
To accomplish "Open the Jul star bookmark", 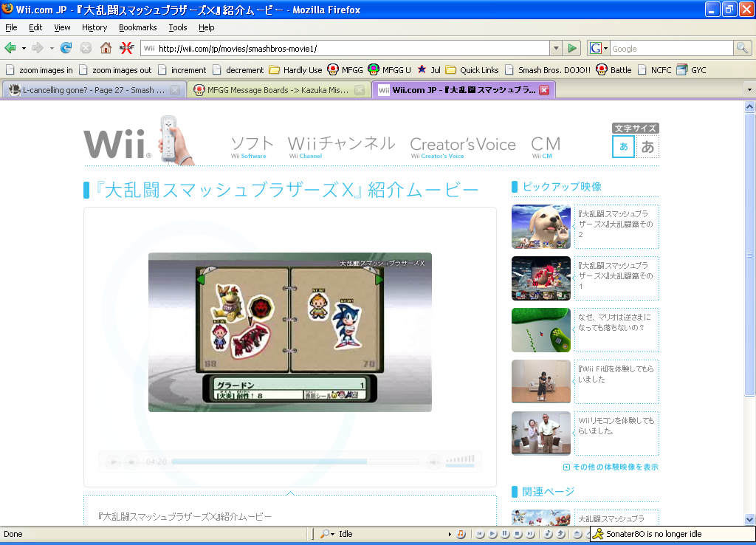I will pos(429,70).
